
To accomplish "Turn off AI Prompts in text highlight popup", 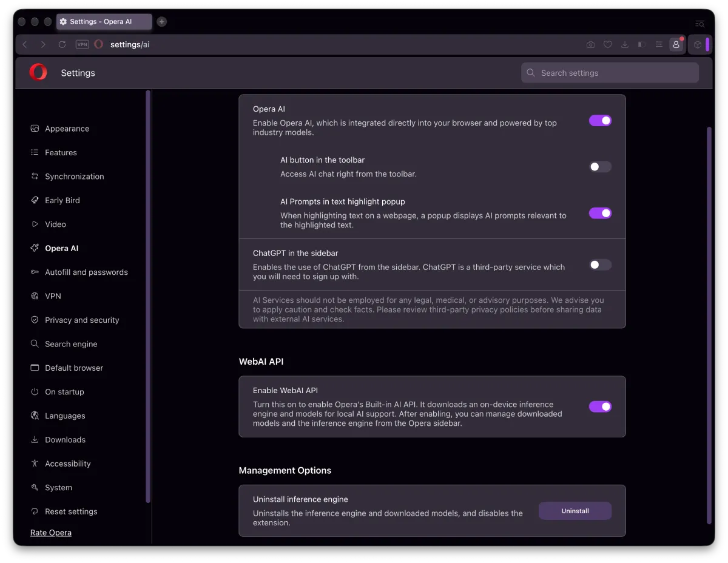I will 600,213.
